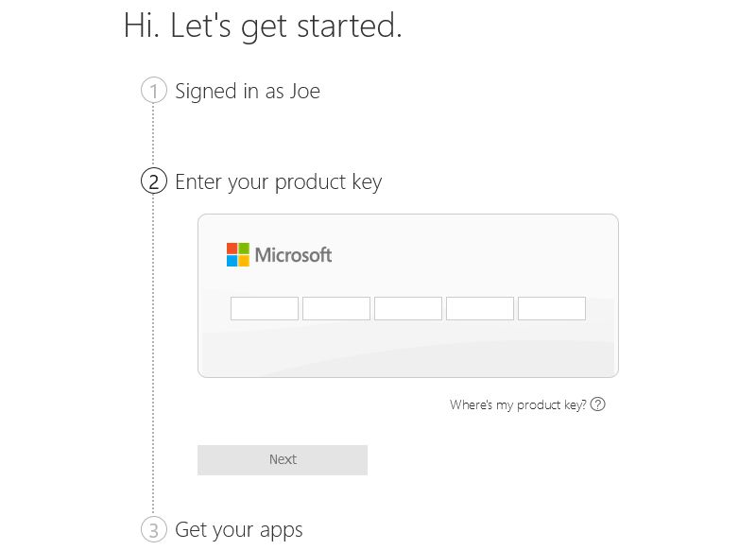The image size is (756, 550).
Task: Click the Signed in as Joe step
Action: coord(248,91)
